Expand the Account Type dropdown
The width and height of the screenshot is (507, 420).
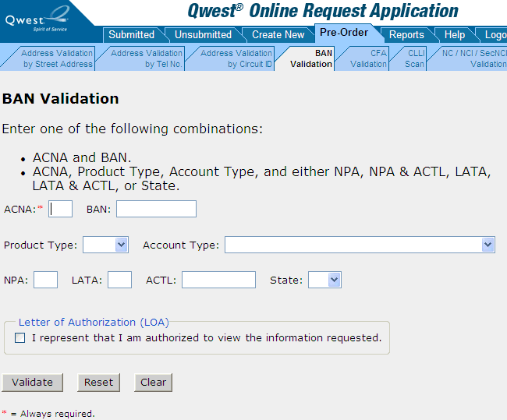coord(360,245)
